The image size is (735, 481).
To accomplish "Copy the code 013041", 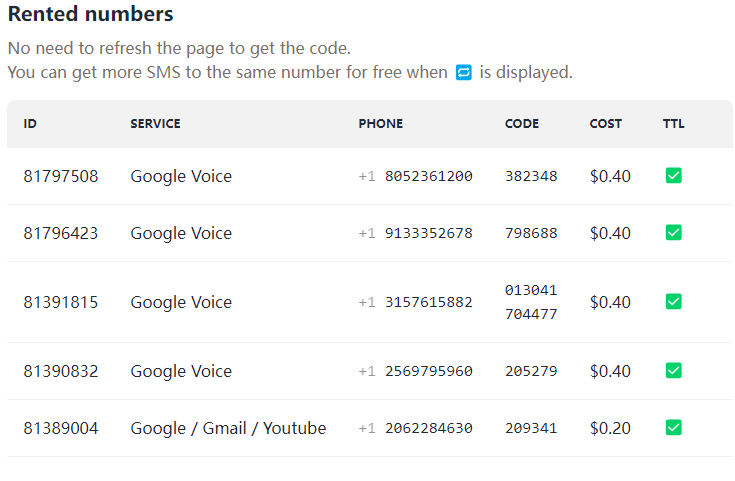I will click(x=531, y=290).
